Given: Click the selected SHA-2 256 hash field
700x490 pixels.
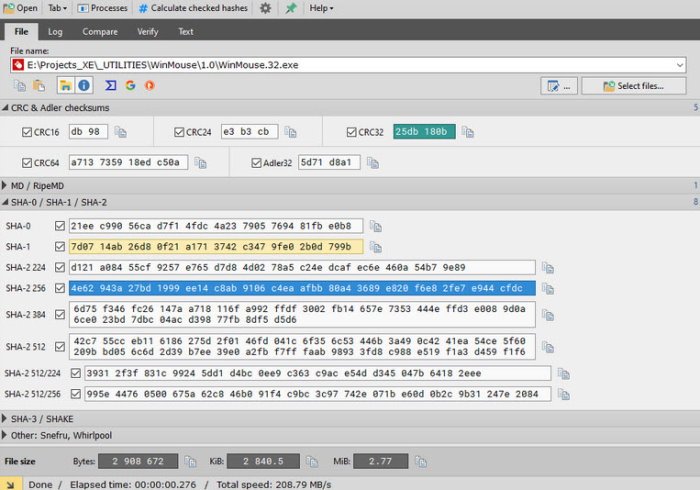Looking at the screenshot, I should (302, 288).
